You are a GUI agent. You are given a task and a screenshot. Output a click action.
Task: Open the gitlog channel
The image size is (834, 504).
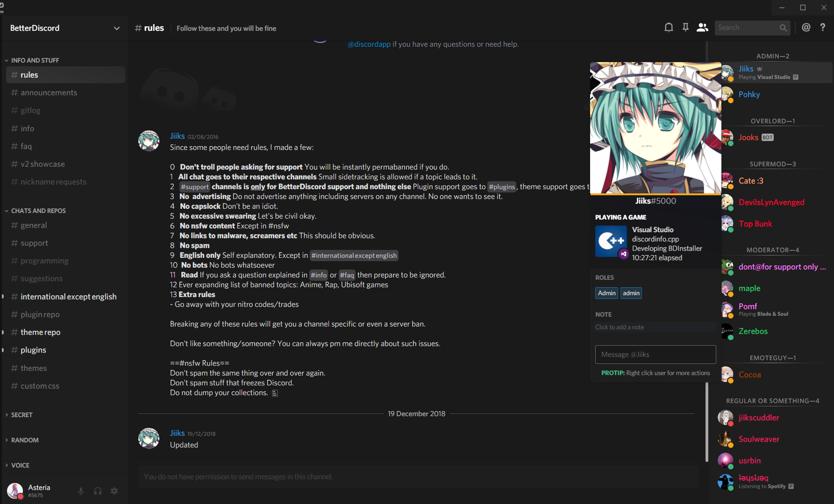(x=65, y=110)
